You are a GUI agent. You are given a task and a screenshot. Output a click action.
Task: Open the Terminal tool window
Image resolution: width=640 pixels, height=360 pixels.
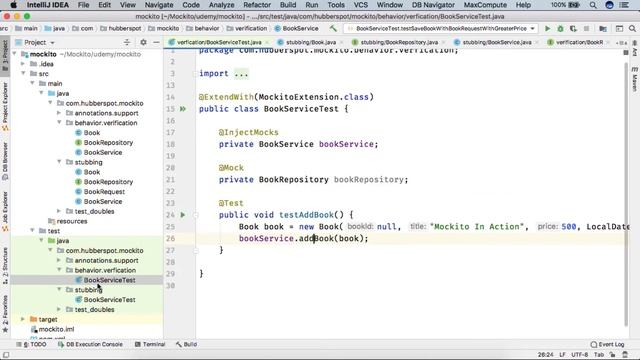click(x=150, y=344)
